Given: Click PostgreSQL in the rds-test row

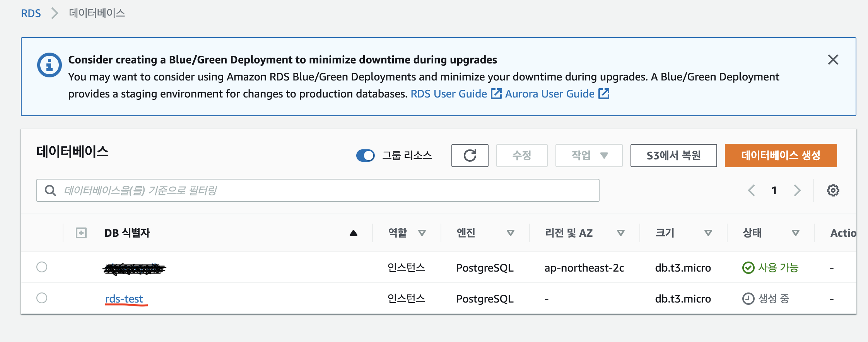Looking at the screenshot, I should (x=485, y=299).
